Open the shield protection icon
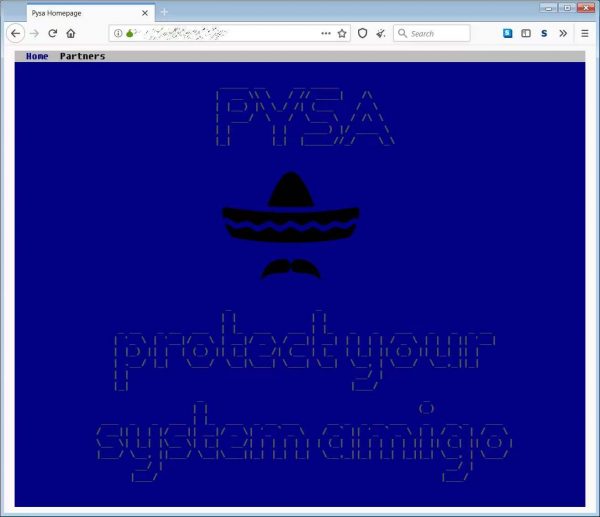This screenshot has width=600, height=517. (362, 33)
